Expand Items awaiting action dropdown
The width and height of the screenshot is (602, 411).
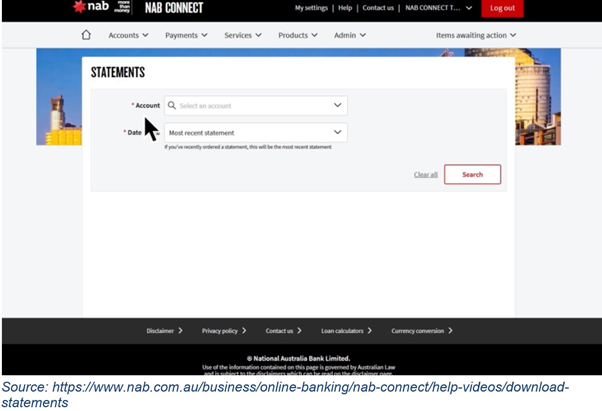point(476,35)
